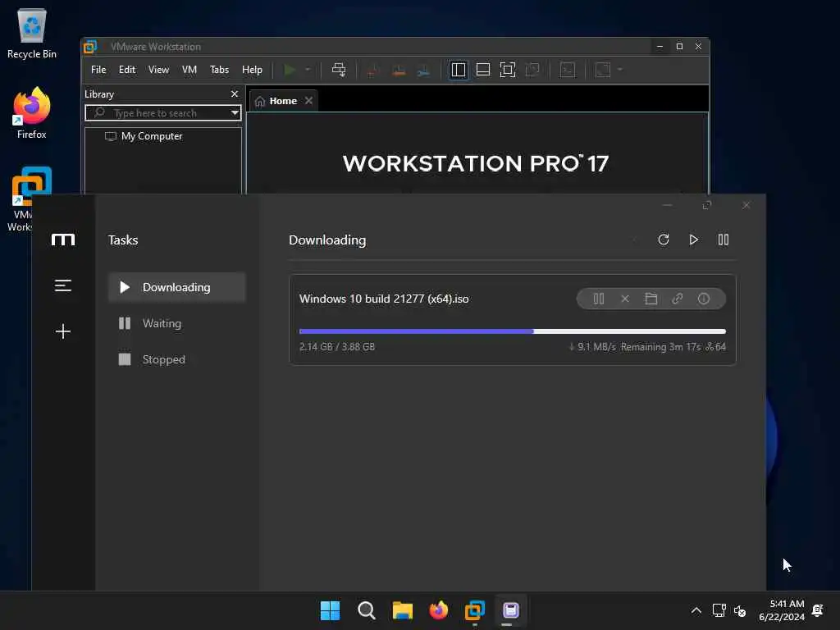This screenshot has width=840, height=630.
Task: Open the hamburger menu in download manager sidebar
Action: [63, 285]
